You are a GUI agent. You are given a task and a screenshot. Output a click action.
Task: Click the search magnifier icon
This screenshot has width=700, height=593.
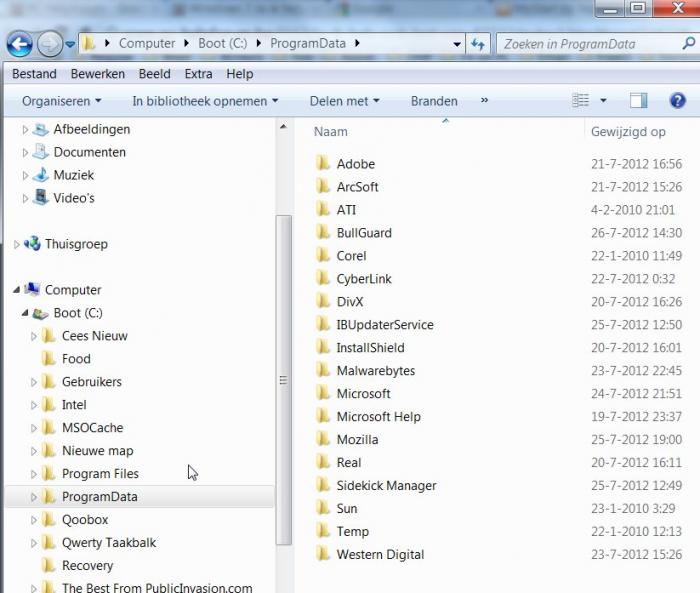coord(688,43)
